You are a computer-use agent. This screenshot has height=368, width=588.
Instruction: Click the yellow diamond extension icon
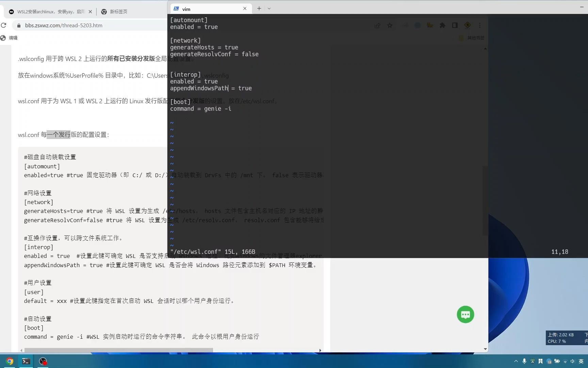pos(468,25)
